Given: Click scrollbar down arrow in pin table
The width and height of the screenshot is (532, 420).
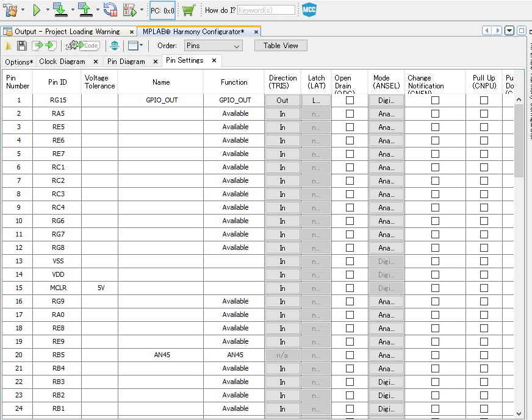Looking at the screenshot, I should 519,413.
